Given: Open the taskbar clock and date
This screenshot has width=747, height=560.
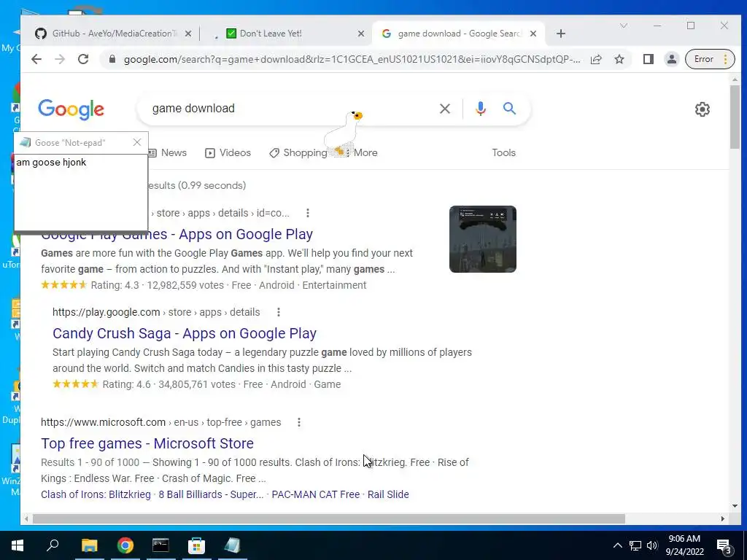Looking at the screenshot, I should [x=684, y=545].
